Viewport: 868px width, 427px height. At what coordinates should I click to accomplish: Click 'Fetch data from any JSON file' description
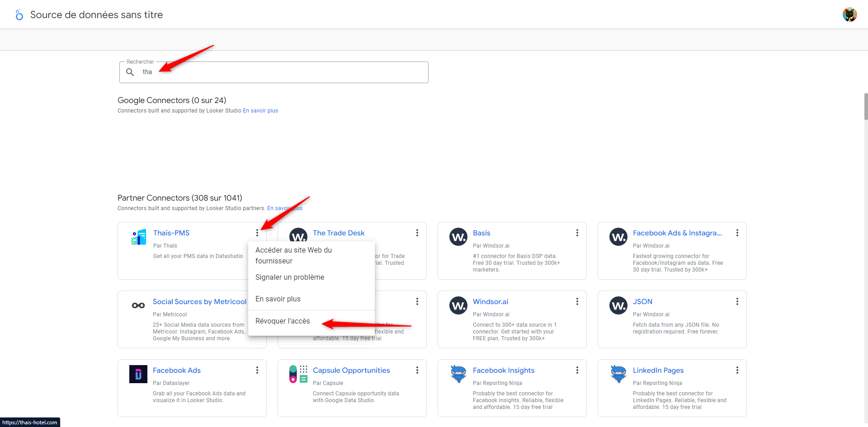click(676, 328)
